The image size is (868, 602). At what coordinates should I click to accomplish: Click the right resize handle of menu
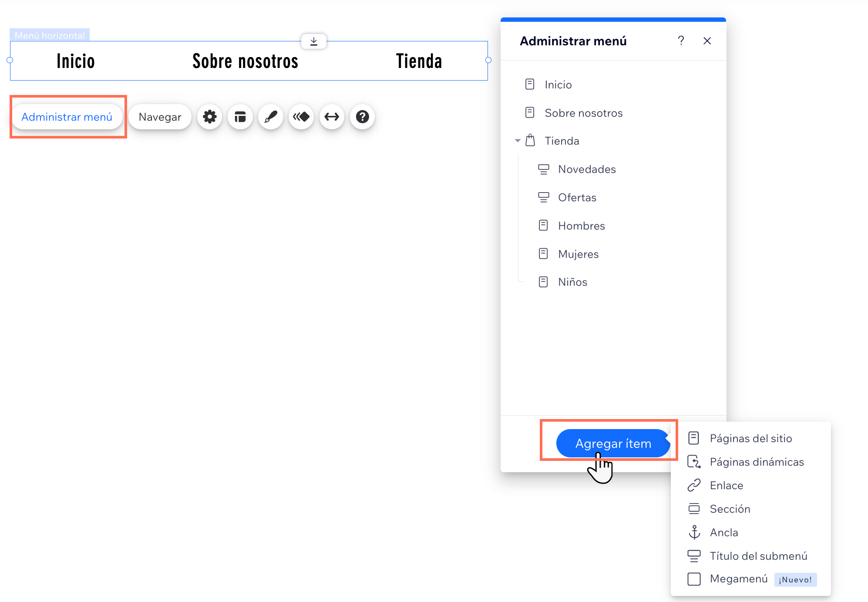(488, 60)
